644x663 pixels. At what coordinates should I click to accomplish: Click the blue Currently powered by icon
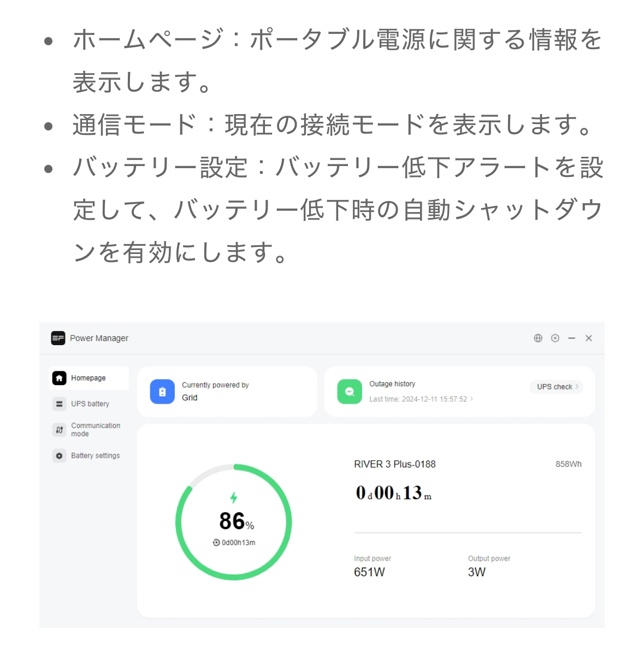(162, 392)
